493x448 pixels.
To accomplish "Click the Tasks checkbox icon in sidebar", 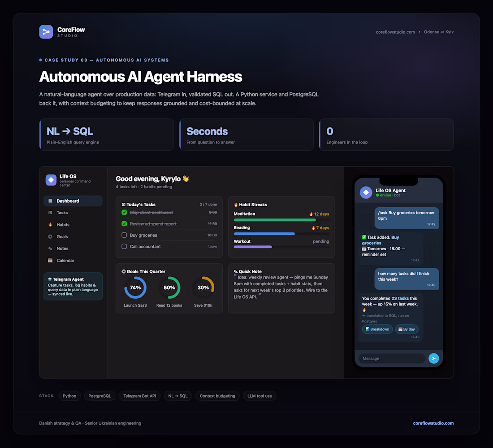I will (50, 213).
